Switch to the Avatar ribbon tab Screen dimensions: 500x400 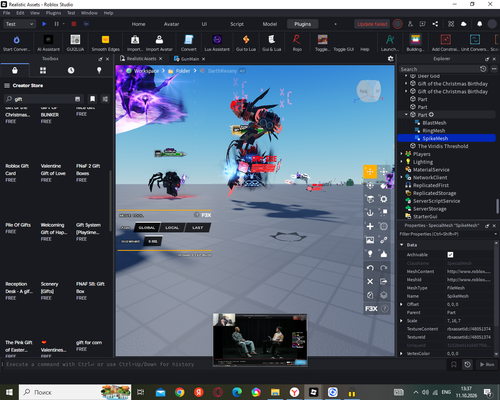tap(171, 24)
